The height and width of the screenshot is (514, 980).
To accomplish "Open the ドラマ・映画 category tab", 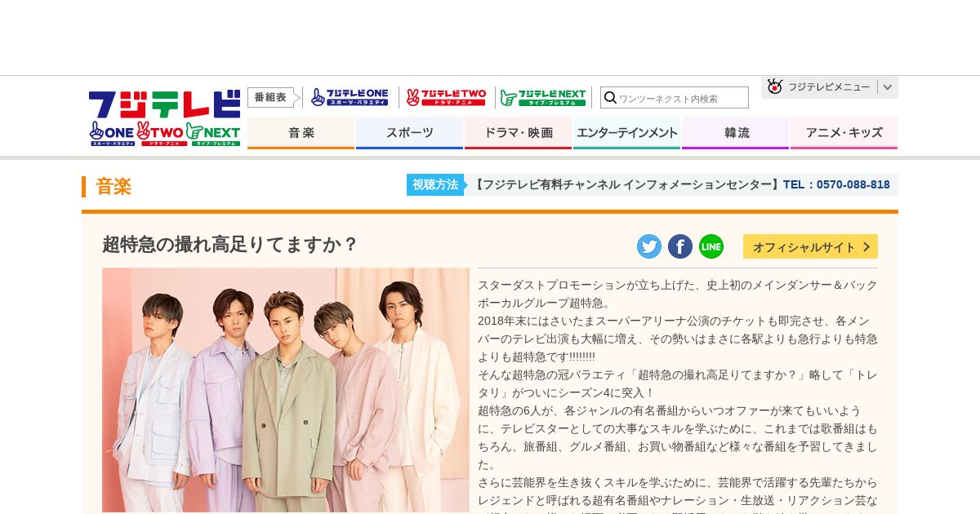I will click(x=518, y=133).
